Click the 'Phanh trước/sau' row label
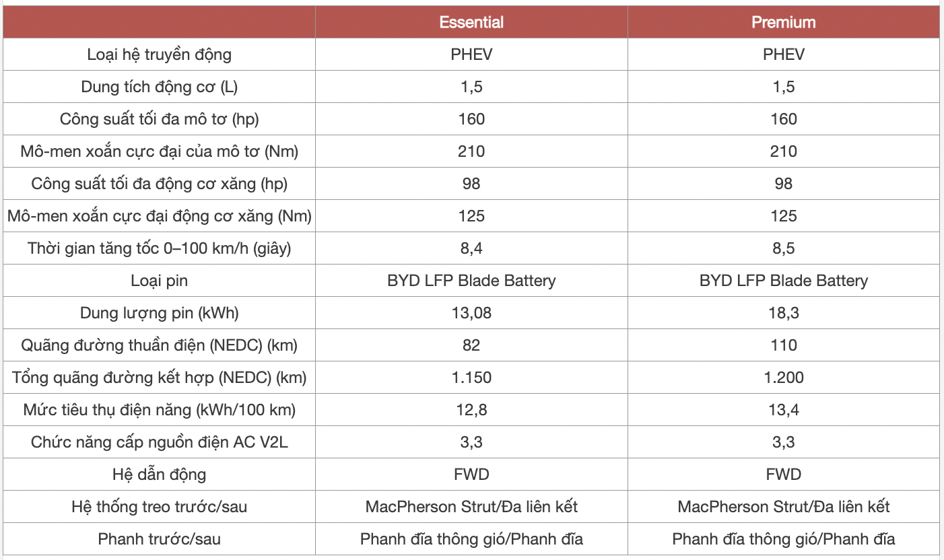 160,539
